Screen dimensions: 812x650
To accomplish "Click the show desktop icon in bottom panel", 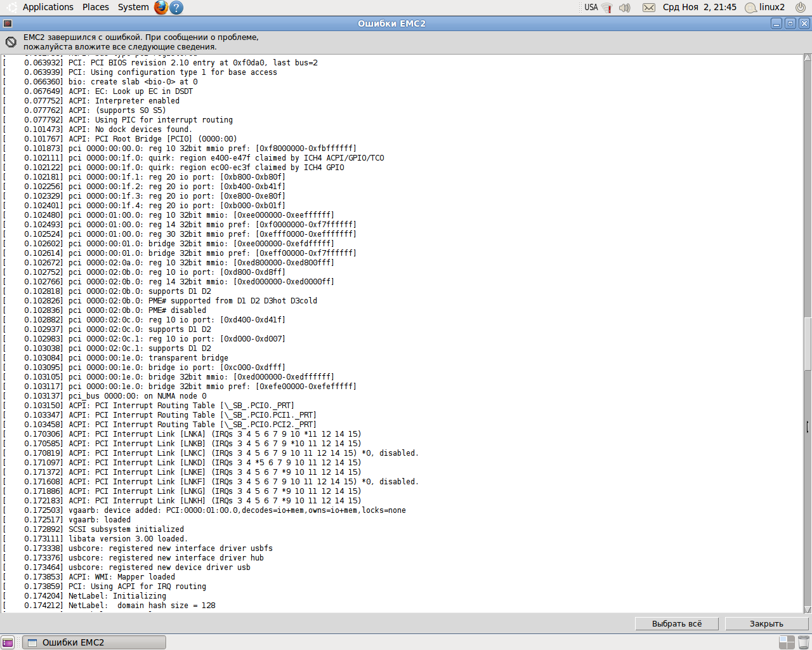I will (x=8, y=642).
